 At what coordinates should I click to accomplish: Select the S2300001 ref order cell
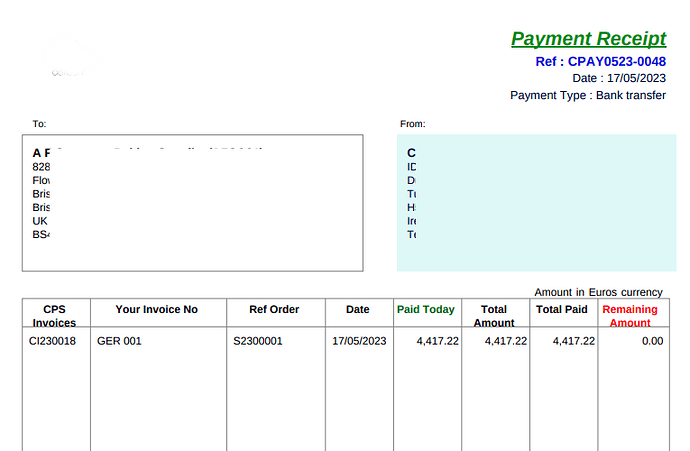(x=257, y=341)
